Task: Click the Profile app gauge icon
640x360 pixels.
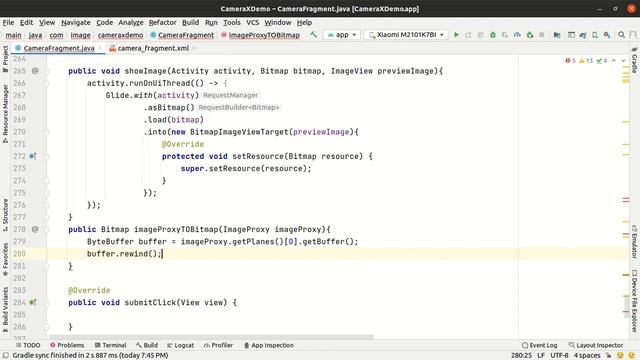Action: [x=517, y=35]
